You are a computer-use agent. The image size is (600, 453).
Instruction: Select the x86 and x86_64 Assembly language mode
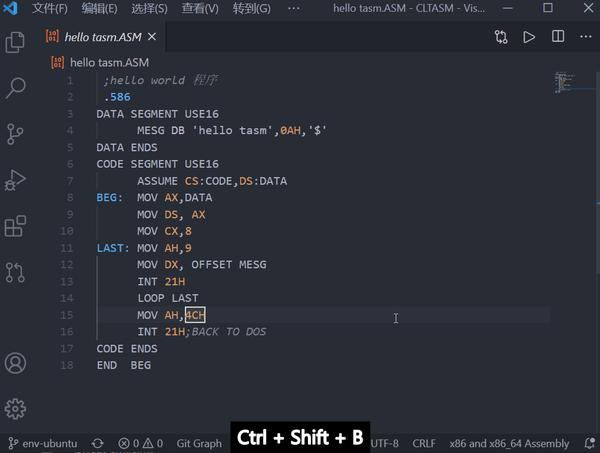pos(509,443)
